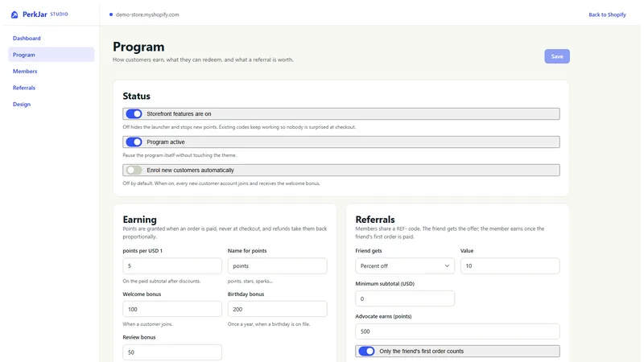644x362 pixels.
Task: Edit the Minimum subtotal (USD) field
Action: pos(405,298)
